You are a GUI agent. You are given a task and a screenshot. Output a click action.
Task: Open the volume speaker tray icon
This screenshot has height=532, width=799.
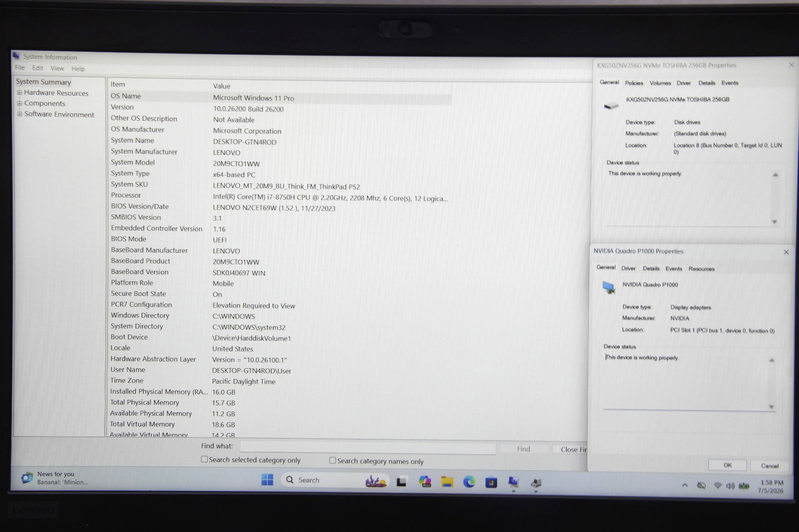tap(730, 486)
